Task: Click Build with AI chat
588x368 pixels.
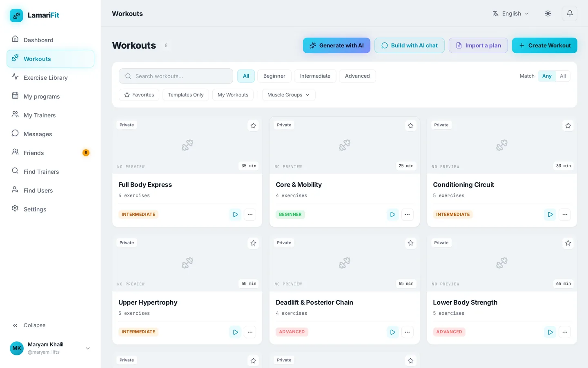Action: tap(410, 45)
